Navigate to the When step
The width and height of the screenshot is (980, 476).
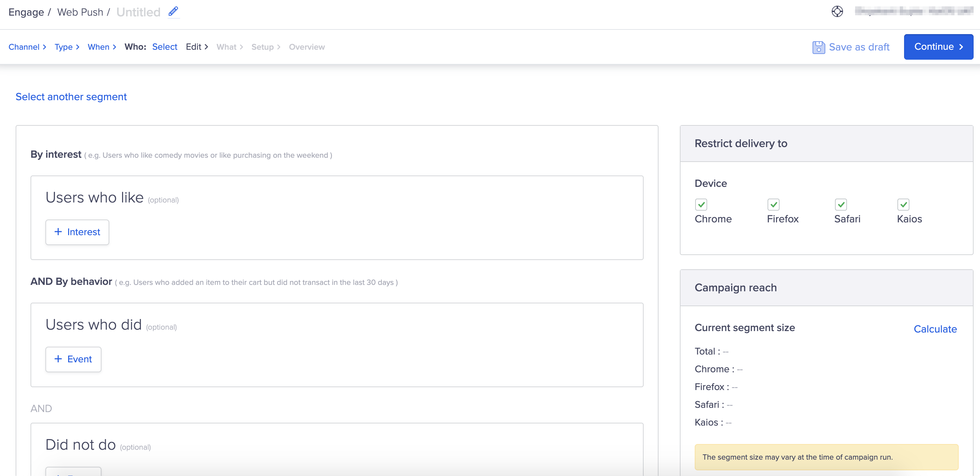click(x=99, y=47)
